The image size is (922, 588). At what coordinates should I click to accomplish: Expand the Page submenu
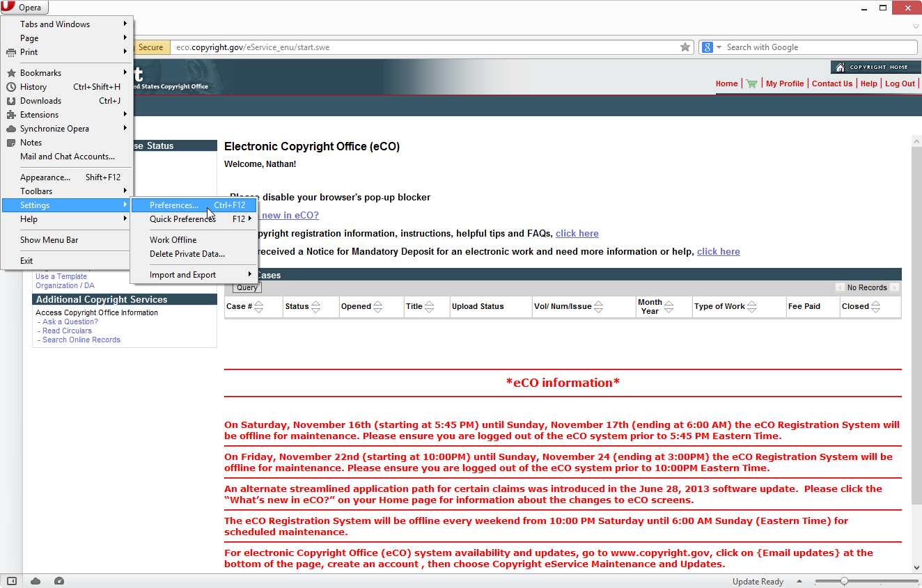67,38
